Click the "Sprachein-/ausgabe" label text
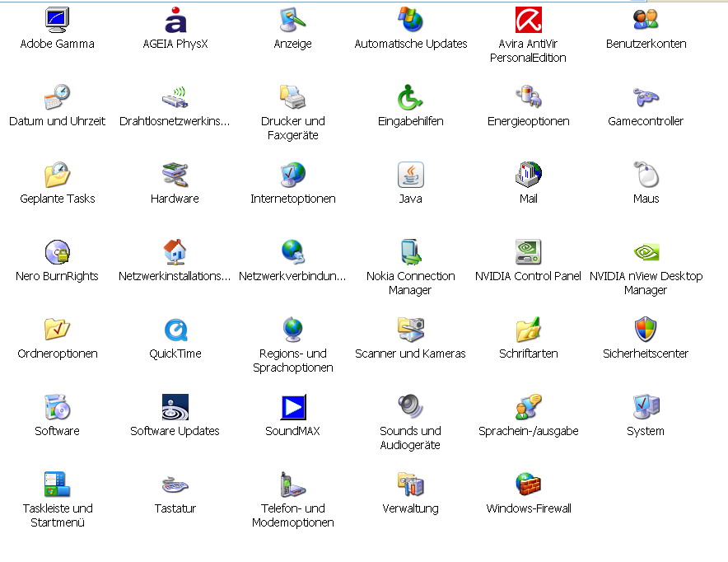 click(x=529, y=432)
